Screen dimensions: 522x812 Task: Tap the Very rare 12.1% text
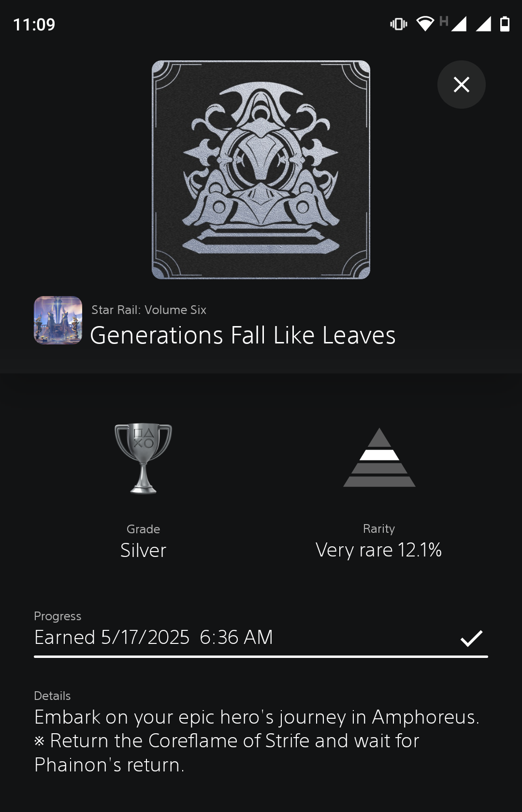click(379, 550)
